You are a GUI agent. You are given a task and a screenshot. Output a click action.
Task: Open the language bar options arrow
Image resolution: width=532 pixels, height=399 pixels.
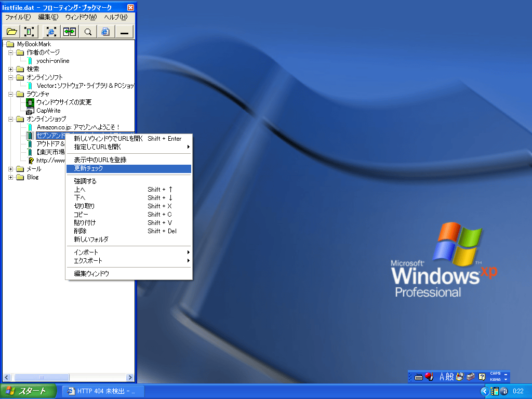tap(506, 380)
